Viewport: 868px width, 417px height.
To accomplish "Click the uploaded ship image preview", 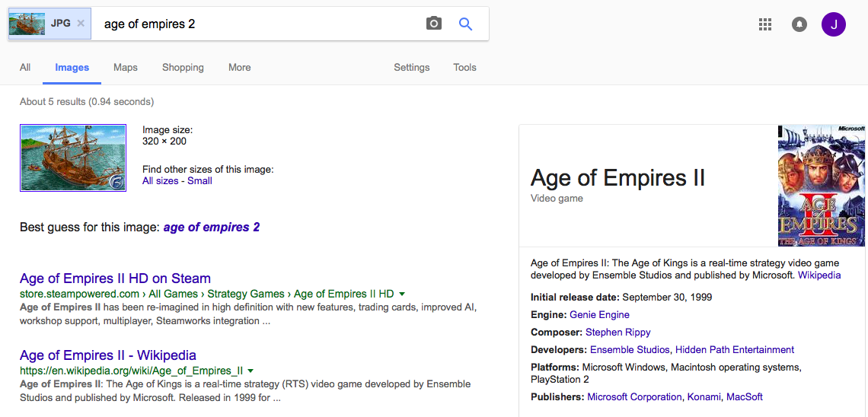I will pyautogui.click(x=73, y=158).
